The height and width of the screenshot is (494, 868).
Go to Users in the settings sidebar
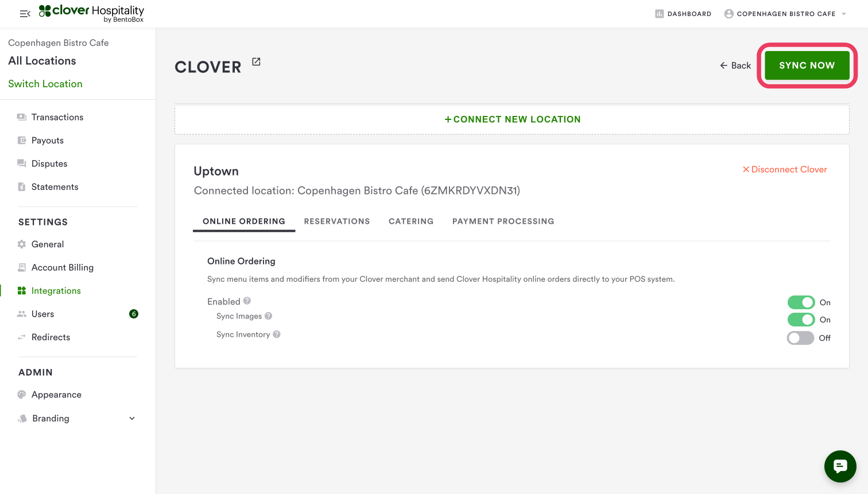click(43, 314)
